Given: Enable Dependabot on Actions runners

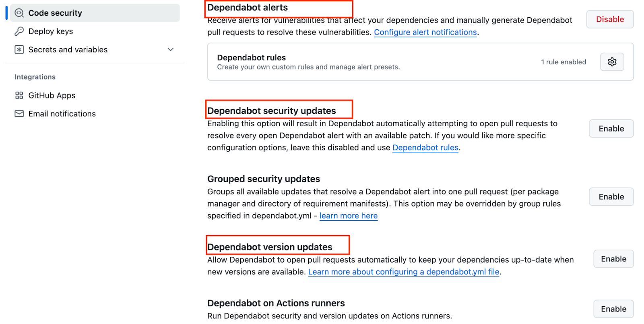Looking at the screenshot, I should pos(613,308).
